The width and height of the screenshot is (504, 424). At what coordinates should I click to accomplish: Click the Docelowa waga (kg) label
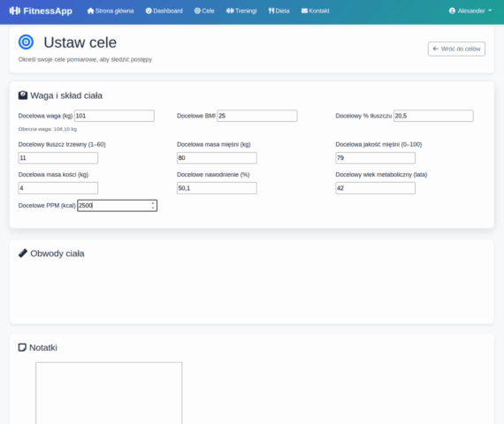[45, 116]
